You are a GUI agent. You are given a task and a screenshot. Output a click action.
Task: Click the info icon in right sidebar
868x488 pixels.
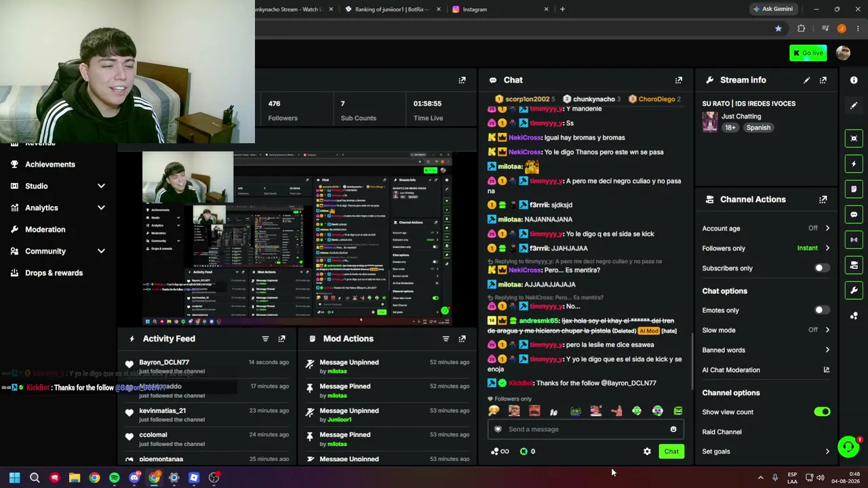tap(854, 80)
